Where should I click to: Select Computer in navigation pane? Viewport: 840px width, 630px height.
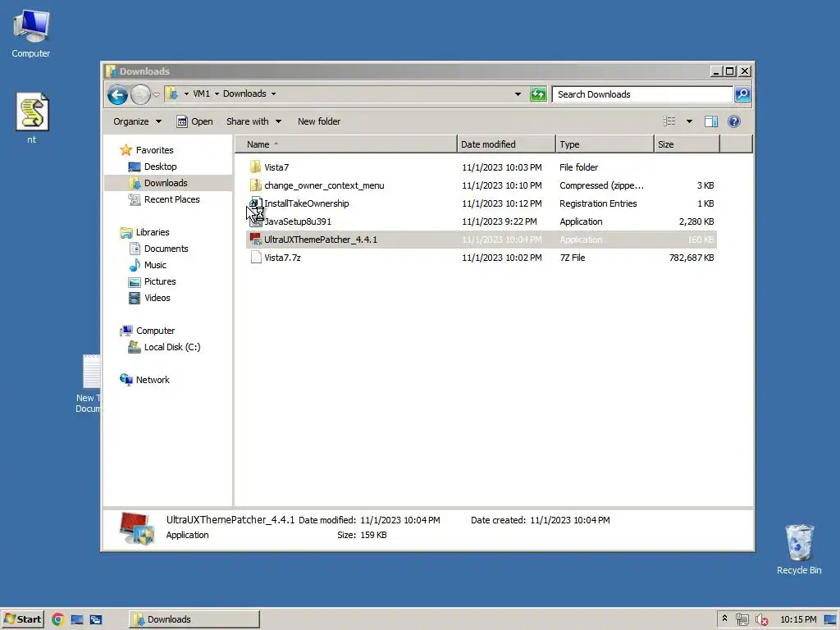[x=155, y=331]
